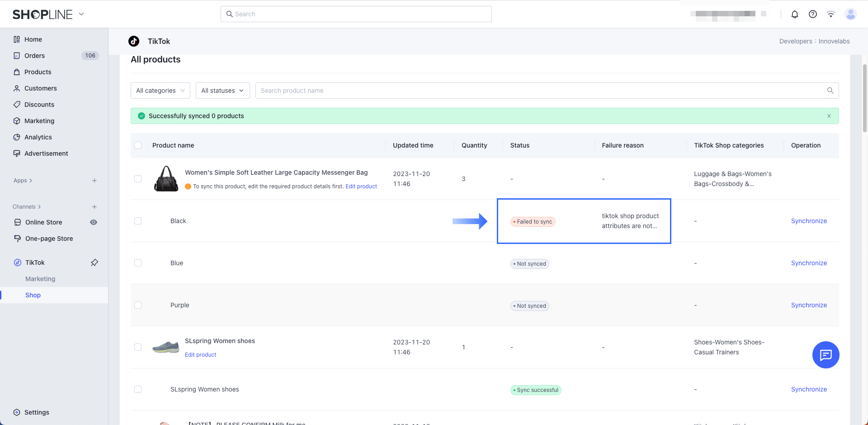868x425 pixels.
Task: Tick the SLspring Women shoes product checkbox
Action: pos(138,347)
